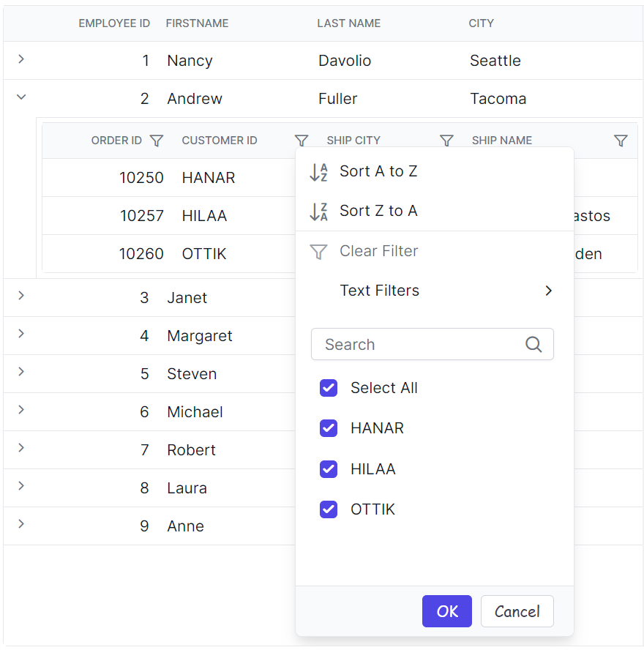Image resolution: width=644 pixels, height=650 pixels.
Task: Select order 10260 cell
Action: click(141, 254)
